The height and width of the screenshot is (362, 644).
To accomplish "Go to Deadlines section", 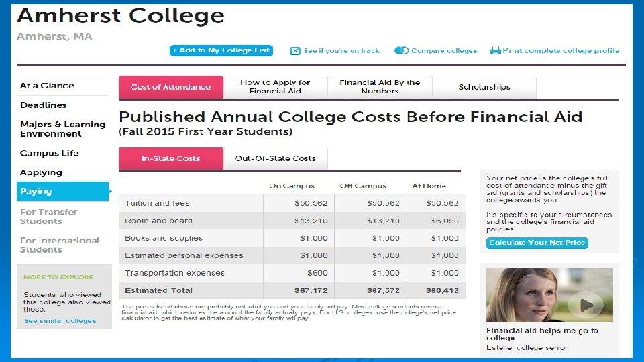I will click(x=44, y=105).
